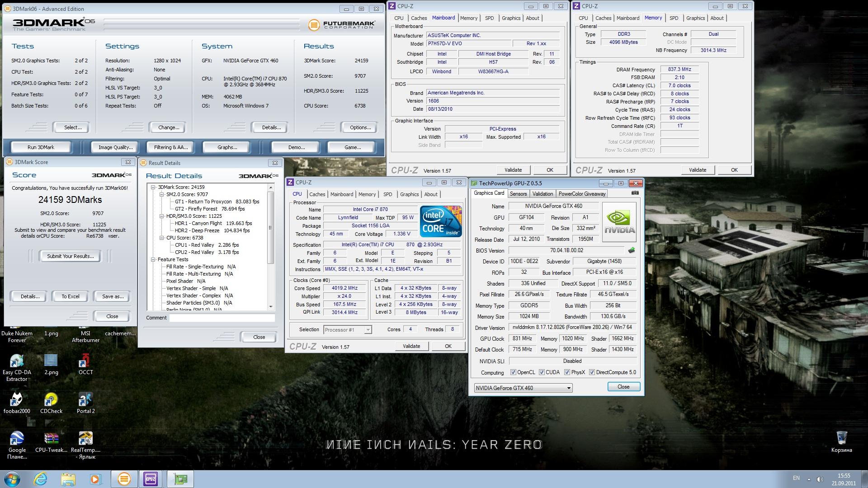This screenshot has width=868, height=488.
Task: Switch to Sensors tab in GPU-Z
Action: click(518, 194)
